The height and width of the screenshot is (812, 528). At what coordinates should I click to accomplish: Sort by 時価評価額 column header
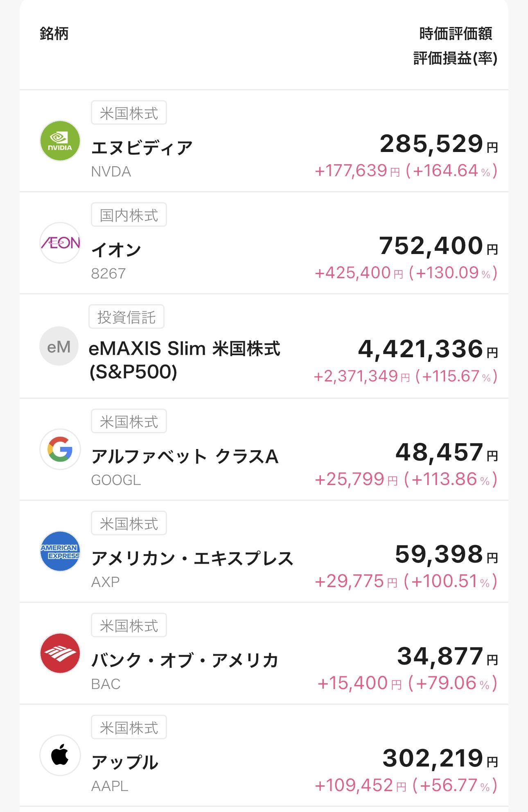pos(456,34)
